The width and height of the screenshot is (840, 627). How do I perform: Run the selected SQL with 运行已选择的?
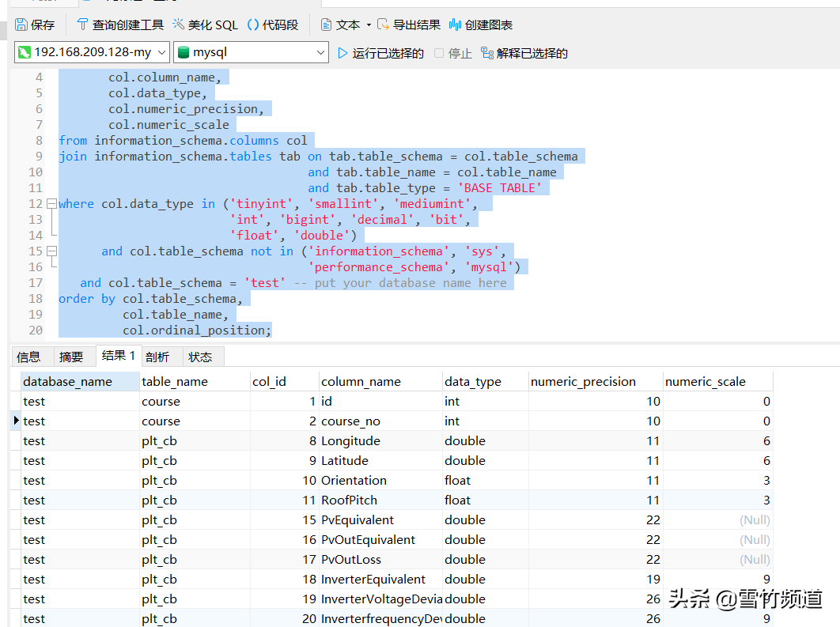pos(380,53)
